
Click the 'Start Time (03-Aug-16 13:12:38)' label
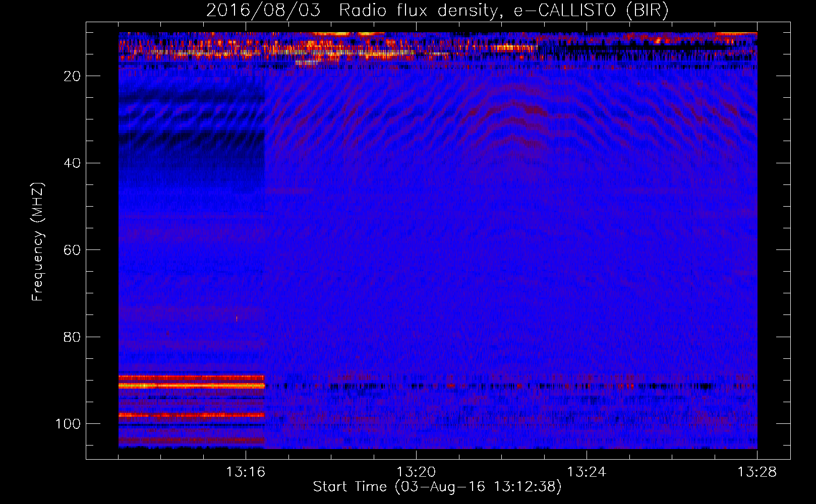pos(437,487)
